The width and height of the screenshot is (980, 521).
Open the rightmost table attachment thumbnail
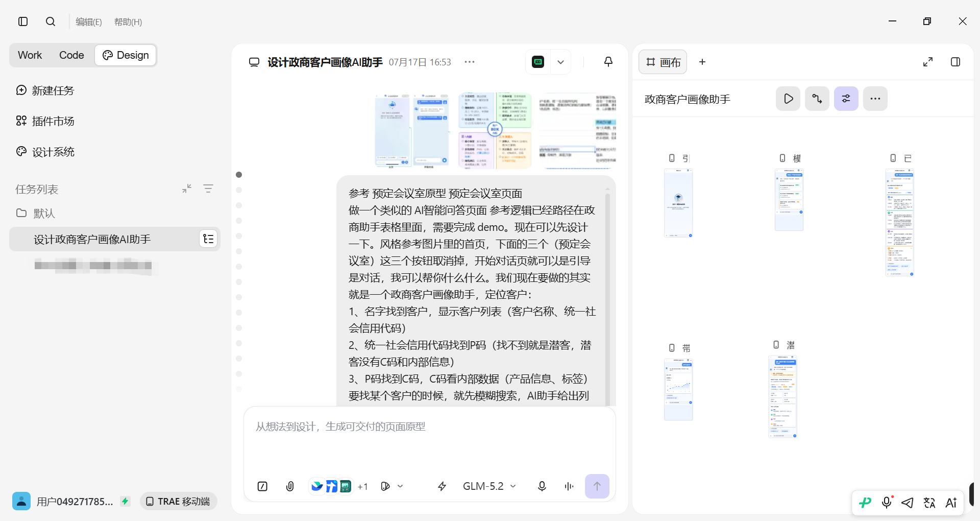point(577,131)
